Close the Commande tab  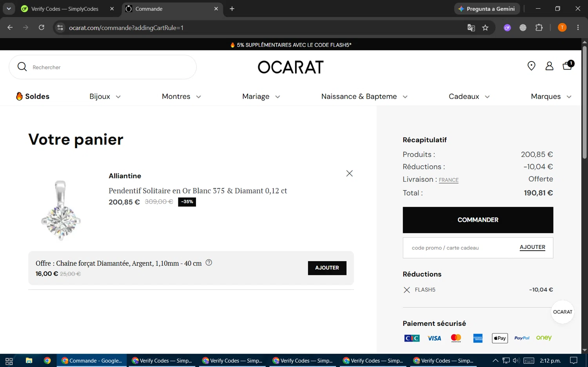[216, 9]
